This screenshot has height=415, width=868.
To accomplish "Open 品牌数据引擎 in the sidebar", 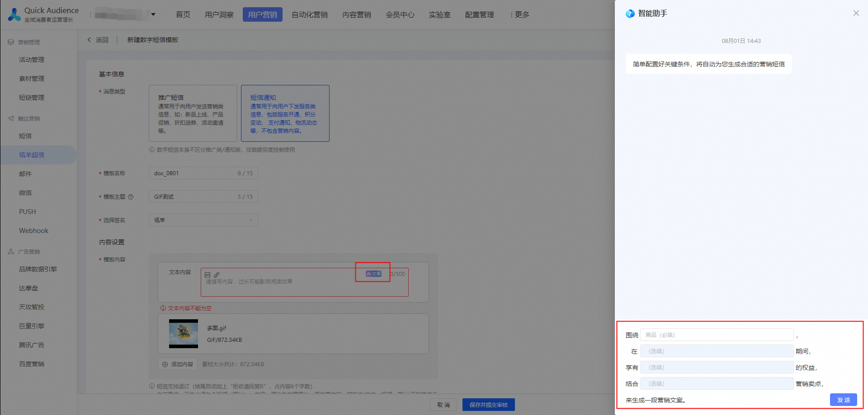I will click(38, 269).
